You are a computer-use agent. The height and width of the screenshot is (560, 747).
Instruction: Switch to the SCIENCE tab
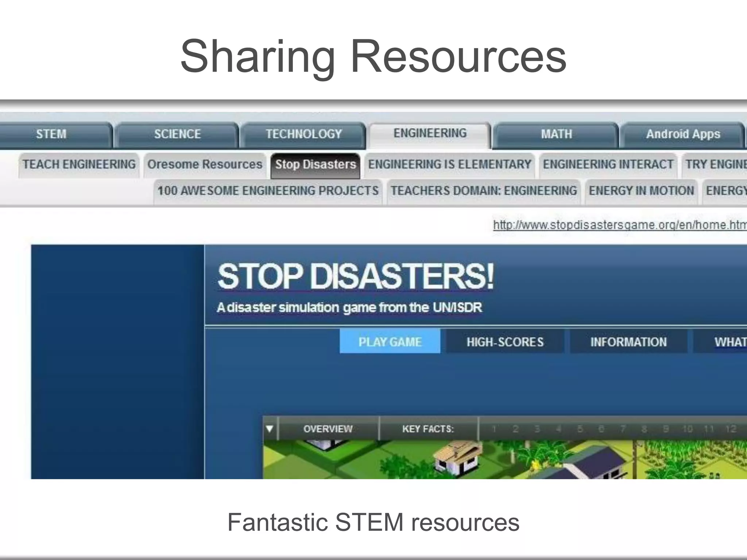[x=177, y=135]
